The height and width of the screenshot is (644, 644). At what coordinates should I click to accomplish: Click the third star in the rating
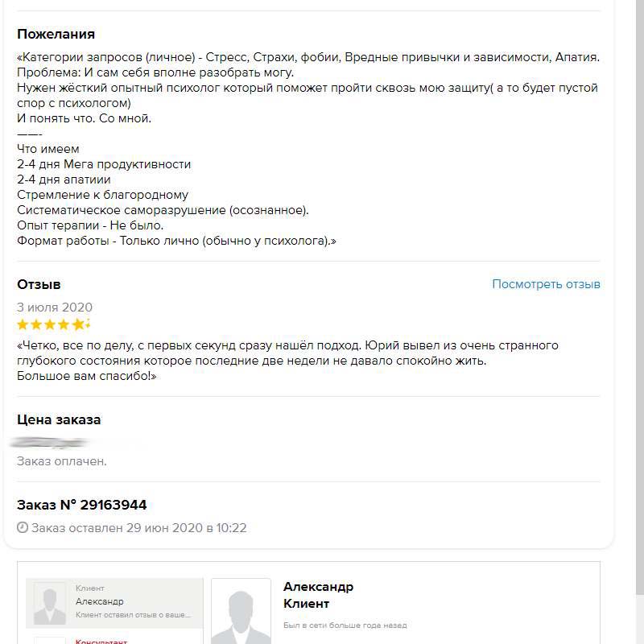(x=51, y=325)
